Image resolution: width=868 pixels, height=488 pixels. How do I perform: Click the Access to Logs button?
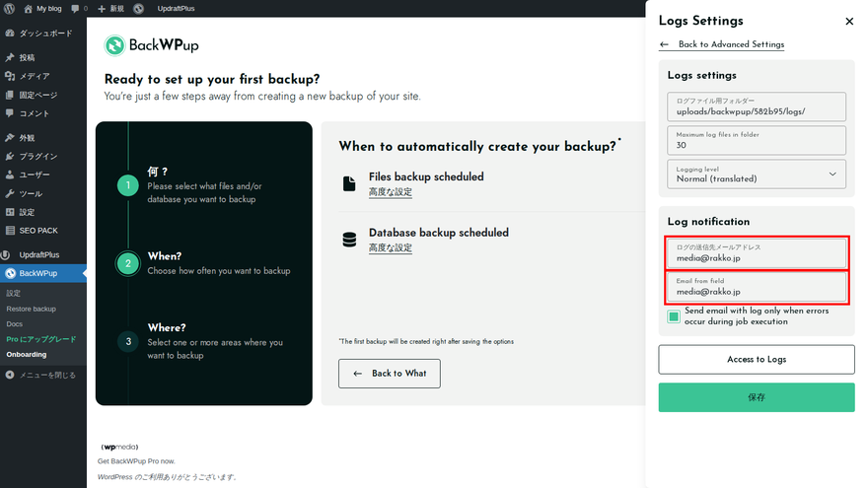757,360
